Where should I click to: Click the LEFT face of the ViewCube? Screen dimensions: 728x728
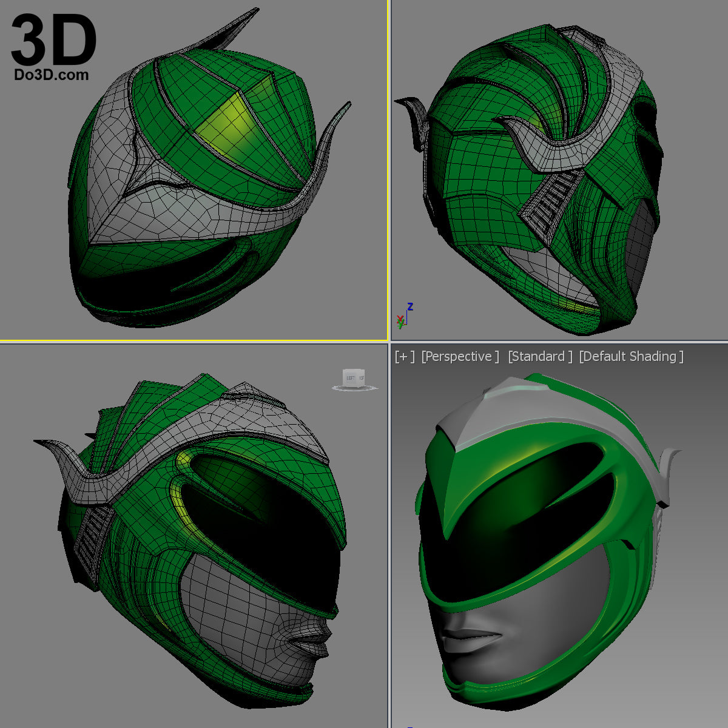pos(351,377)
